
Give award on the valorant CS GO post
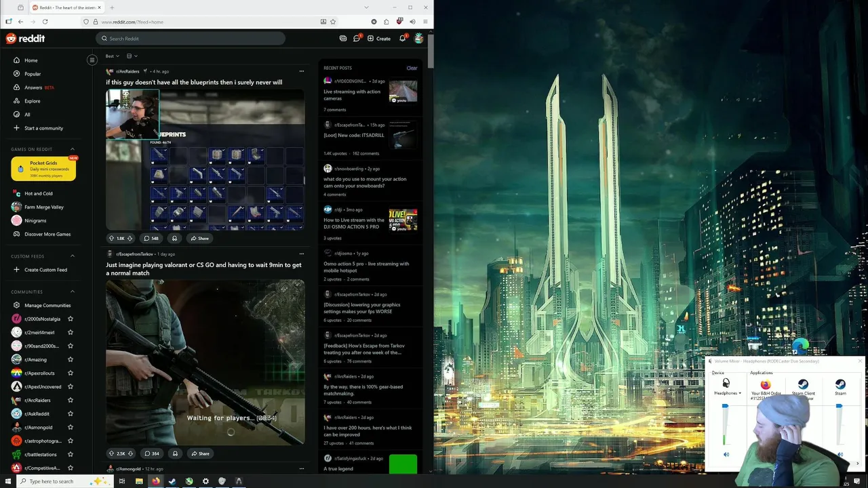pyautogui.click(x=175, y=453)
